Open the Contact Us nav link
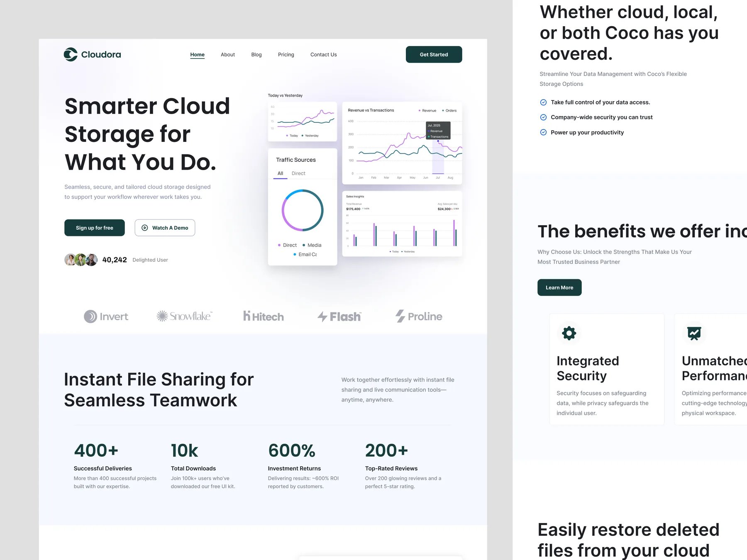This screenshot has width=747, height=560. click(x=324, y=55)
